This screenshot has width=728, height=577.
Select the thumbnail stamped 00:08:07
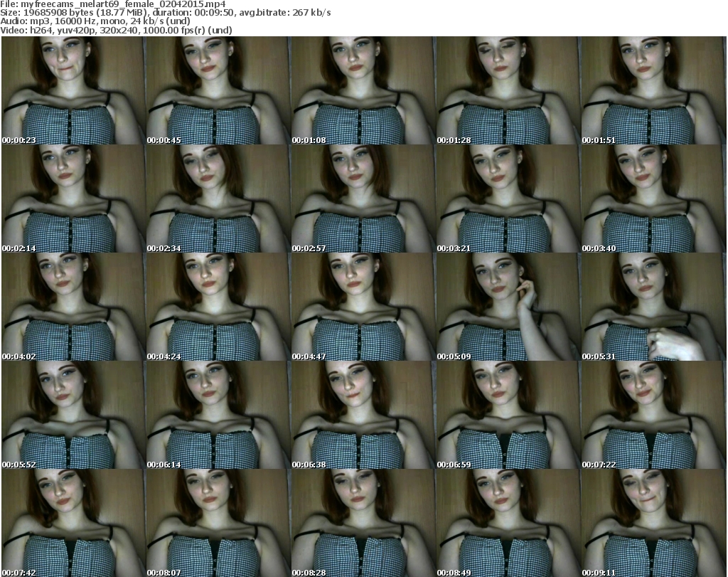point(218,523)
